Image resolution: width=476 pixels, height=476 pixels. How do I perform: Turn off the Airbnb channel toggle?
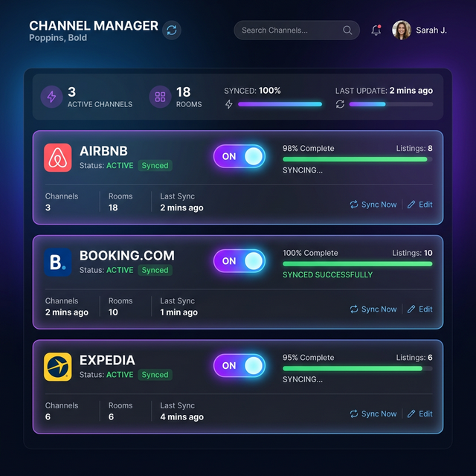click(239, 156)
